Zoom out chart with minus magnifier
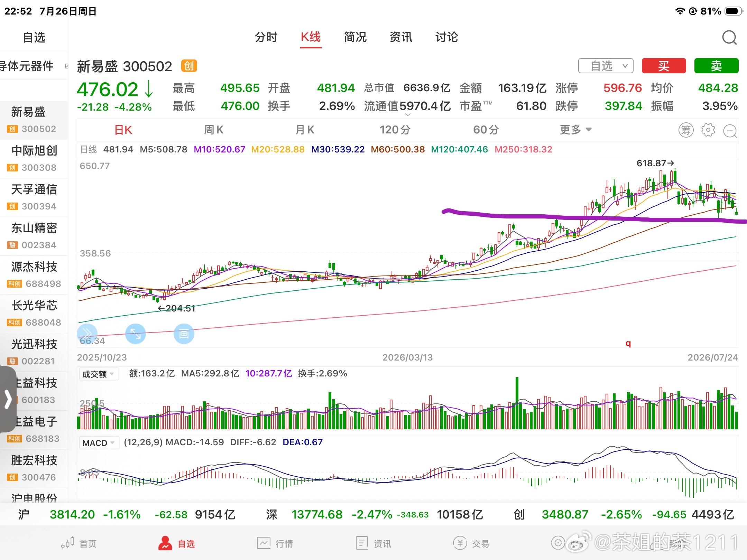This screenshot has height=560, width=747. click(730, 131)
